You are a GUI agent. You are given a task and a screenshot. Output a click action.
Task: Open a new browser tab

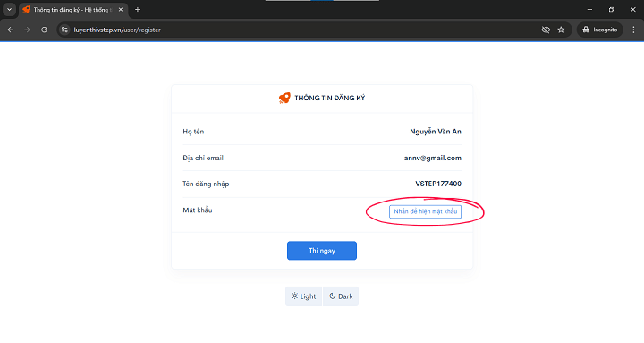138,10
